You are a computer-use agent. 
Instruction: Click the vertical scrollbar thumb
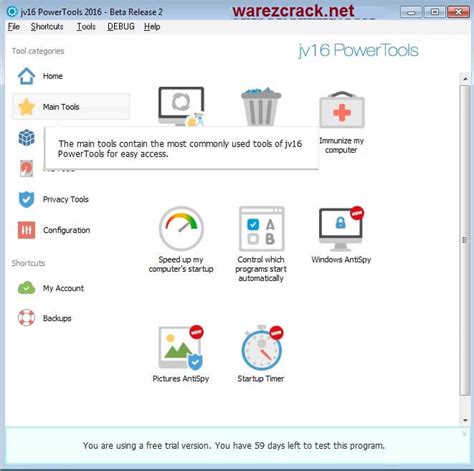(465, 240)
